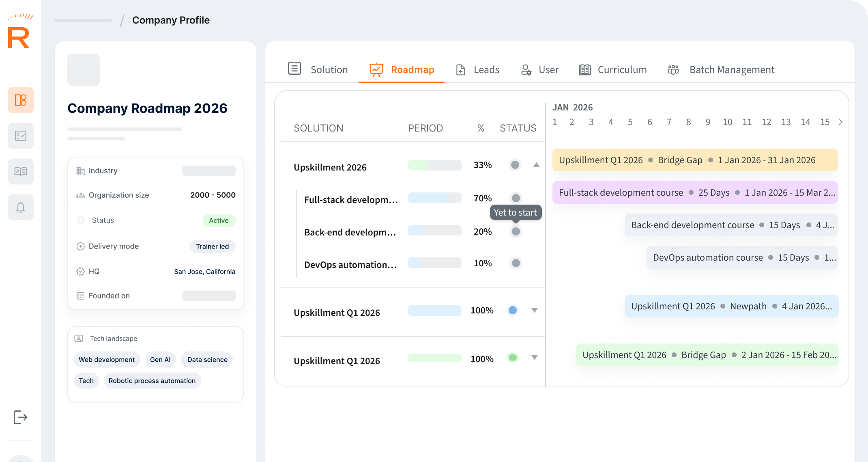This screenshot has width=868, height=462.
Task: Click the notification bell icon
Action: [21, 207]
